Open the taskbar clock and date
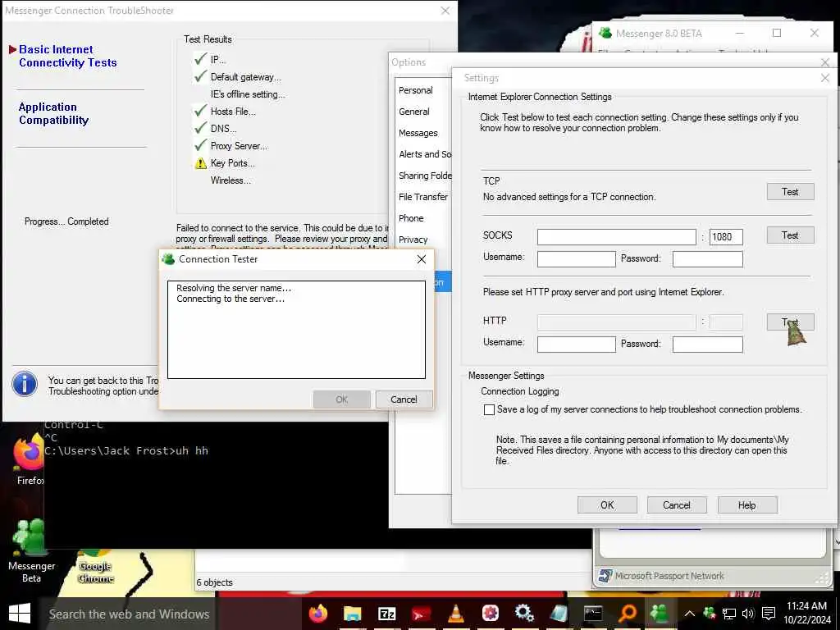 click(806, 613)
